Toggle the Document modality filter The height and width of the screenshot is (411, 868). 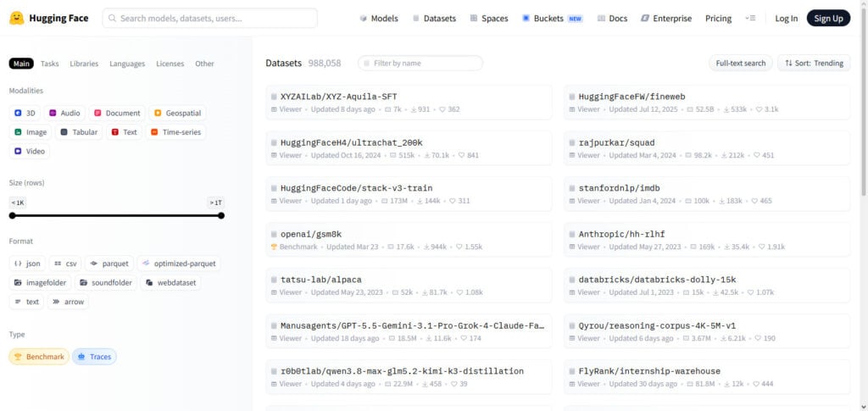pyautogui.click(x=117, y=113)
